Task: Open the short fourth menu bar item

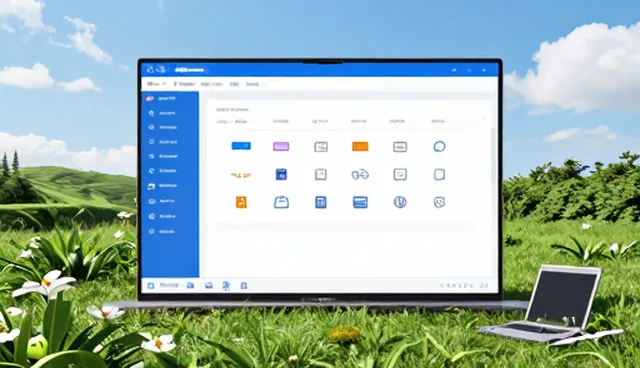Action: [x=234, y=84]
